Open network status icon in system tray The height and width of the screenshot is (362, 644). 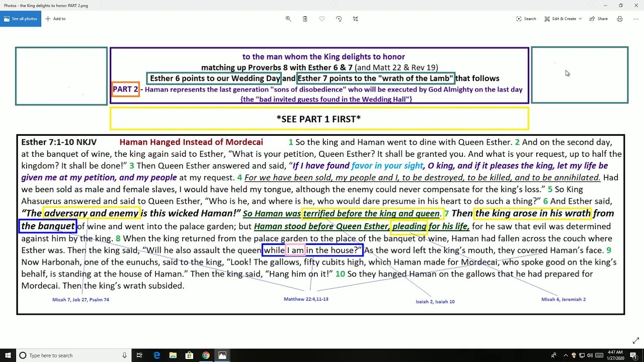pyautogui.click(x=583, y=355)
